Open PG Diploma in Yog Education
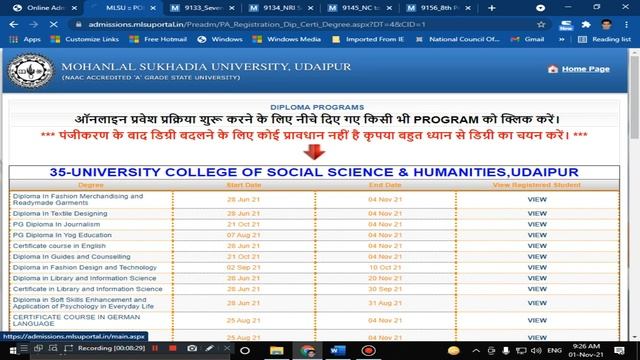 (62, 235)
